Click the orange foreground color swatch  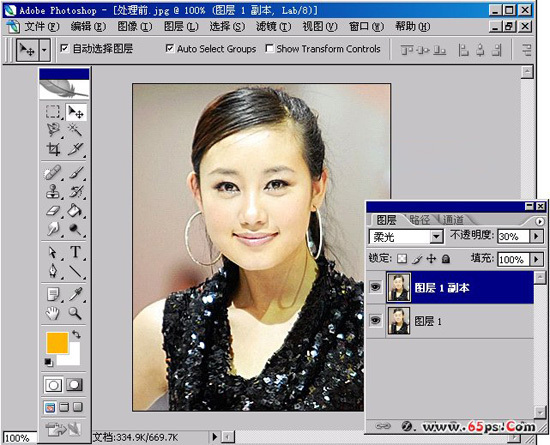coord(57,343)
